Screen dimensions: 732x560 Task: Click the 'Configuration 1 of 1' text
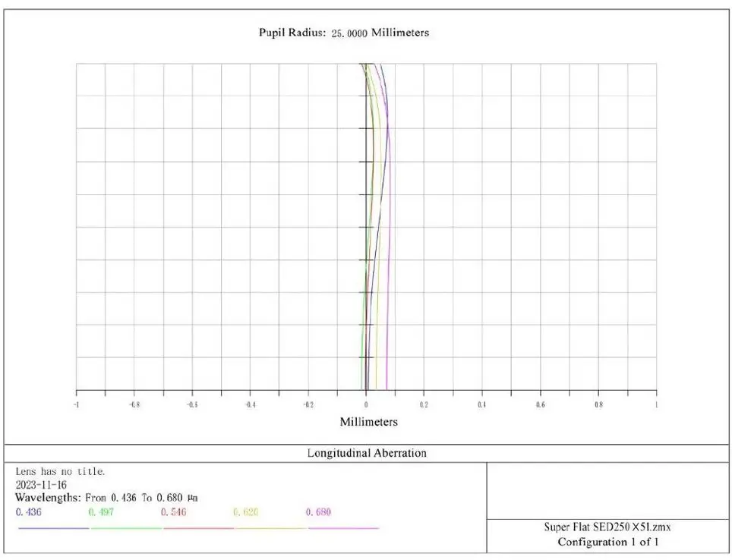[607, 542]
